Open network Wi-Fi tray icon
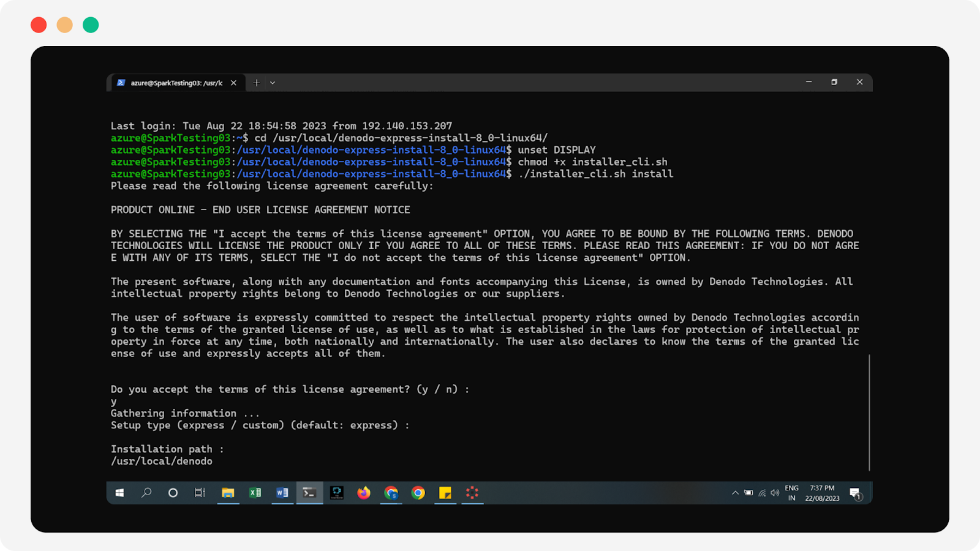This screenshot has width=980, height=551. [762, 493]
